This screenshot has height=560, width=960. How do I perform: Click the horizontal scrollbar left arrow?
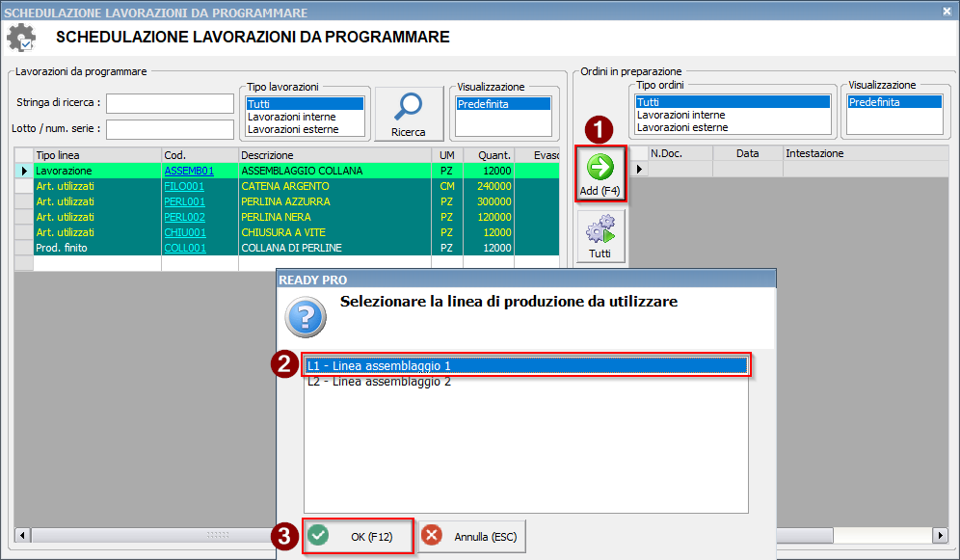[23, 535]
